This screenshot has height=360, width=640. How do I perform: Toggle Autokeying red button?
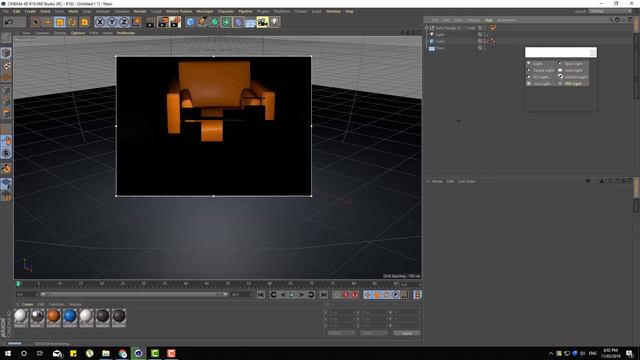(x=346, y=295)
